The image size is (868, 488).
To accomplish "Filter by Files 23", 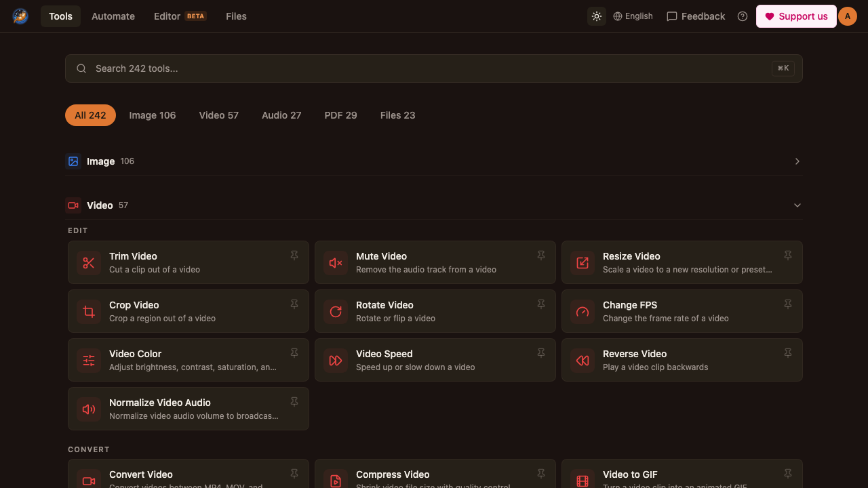I will [398, 115].
